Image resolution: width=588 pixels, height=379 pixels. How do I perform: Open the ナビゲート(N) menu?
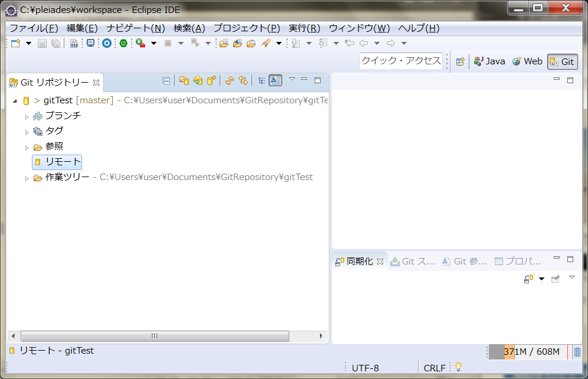(136, 28)
